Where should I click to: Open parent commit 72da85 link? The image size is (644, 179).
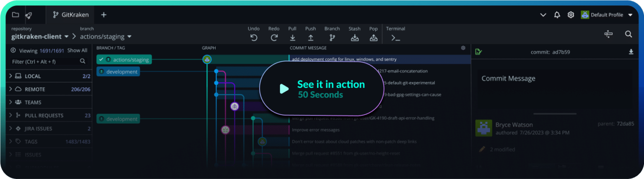tap(626, 124)
